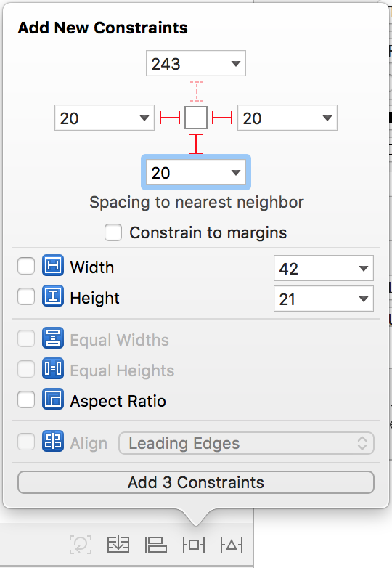The height and width of the screenshot is (568, 392).
Task: Expand the Width value 42 dropdown arrow
Action: [x=364, y=269]
